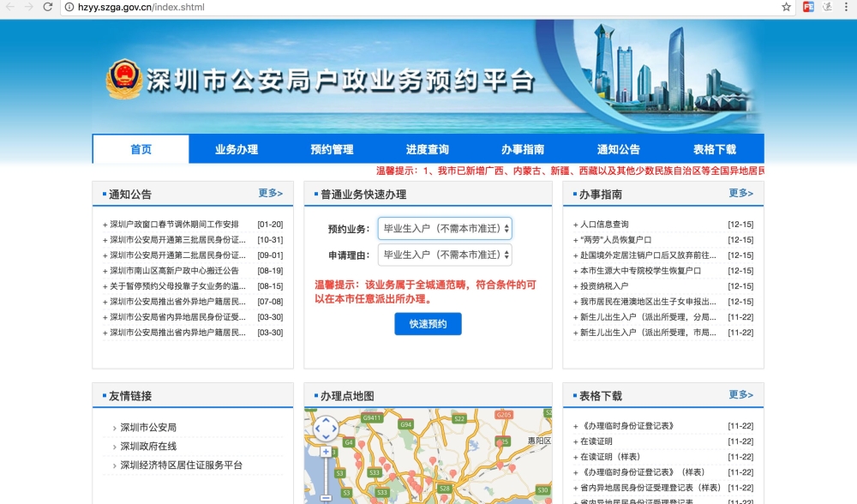Select the 表格下载 navigation tab
Image resolution: width=857 pixels, height=504 pixels.
pos(715,149)
